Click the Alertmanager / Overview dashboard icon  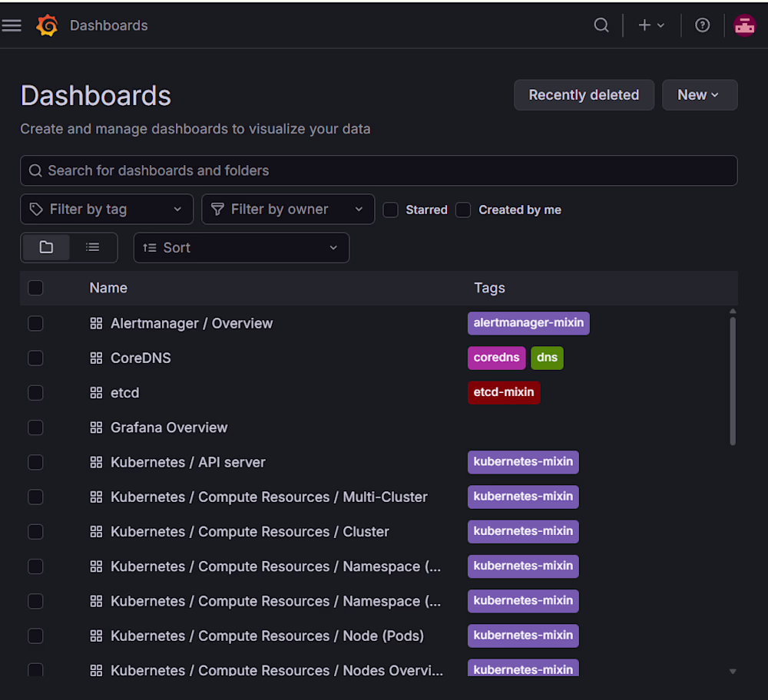pos(96,324)
